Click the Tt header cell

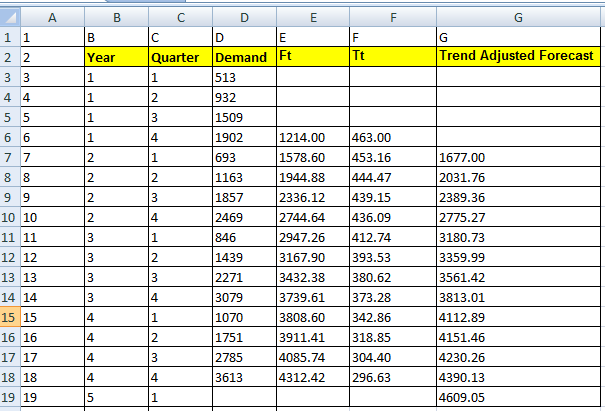(x=392, y=57)
